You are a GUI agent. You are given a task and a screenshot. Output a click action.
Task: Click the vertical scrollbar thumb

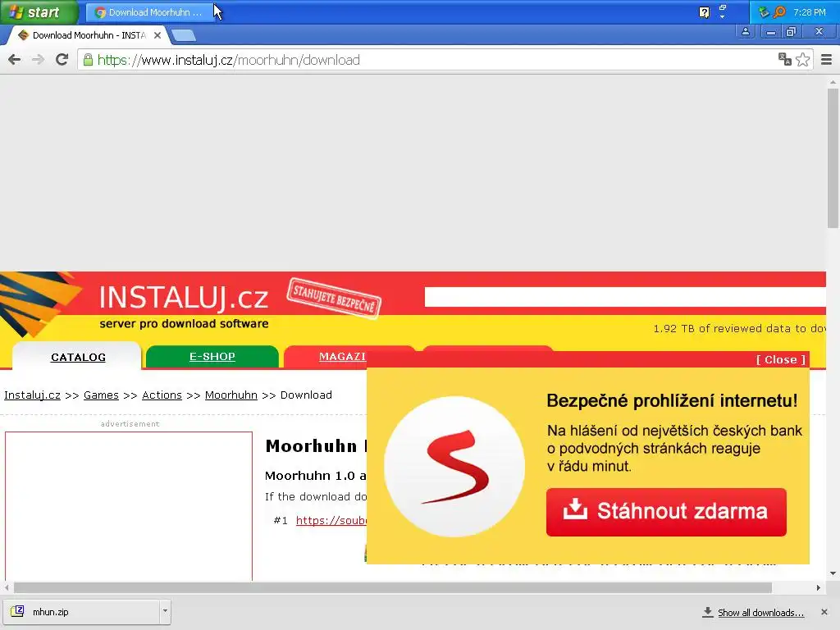coord(833,158)
